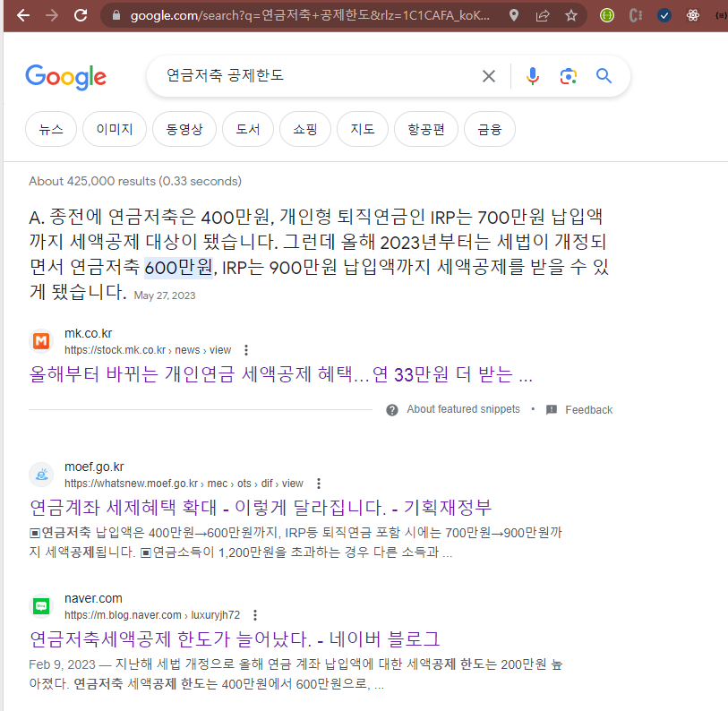The image size is (728, 711).
Task: Click the May 27, 2023 snippet date
Action: [165, 296]
